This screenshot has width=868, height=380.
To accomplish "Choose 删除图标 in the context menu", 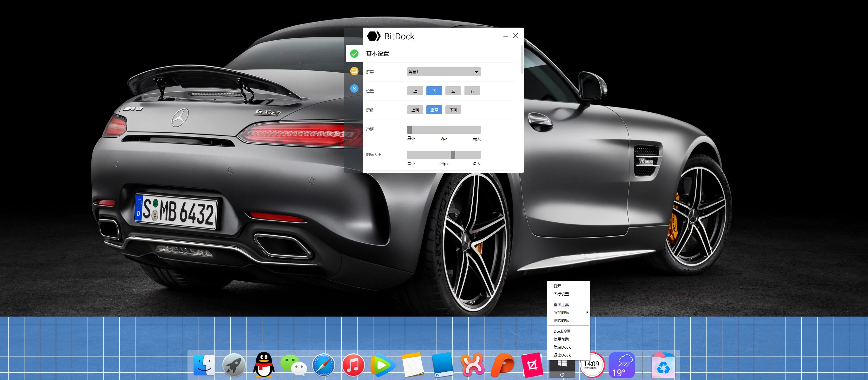I will tap(568, 321).
